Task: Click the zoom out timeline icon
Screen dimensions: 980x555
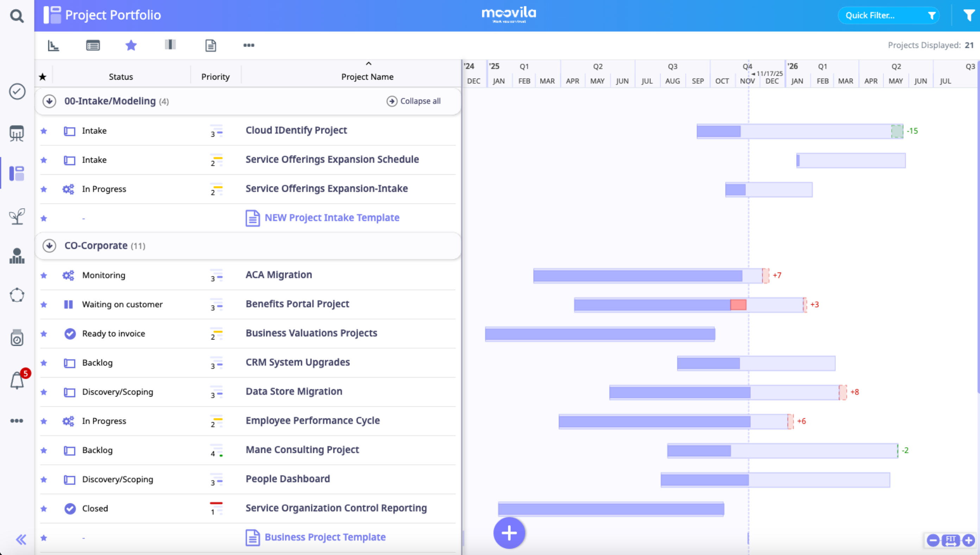Action: point(933,540)
